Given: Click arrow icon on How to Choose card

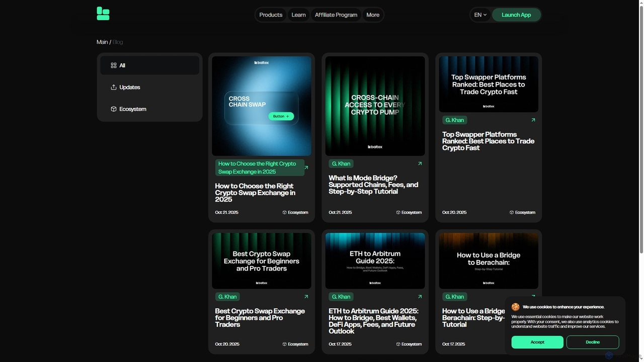Looking at the screenshot, I should click(x=306, y=167).
